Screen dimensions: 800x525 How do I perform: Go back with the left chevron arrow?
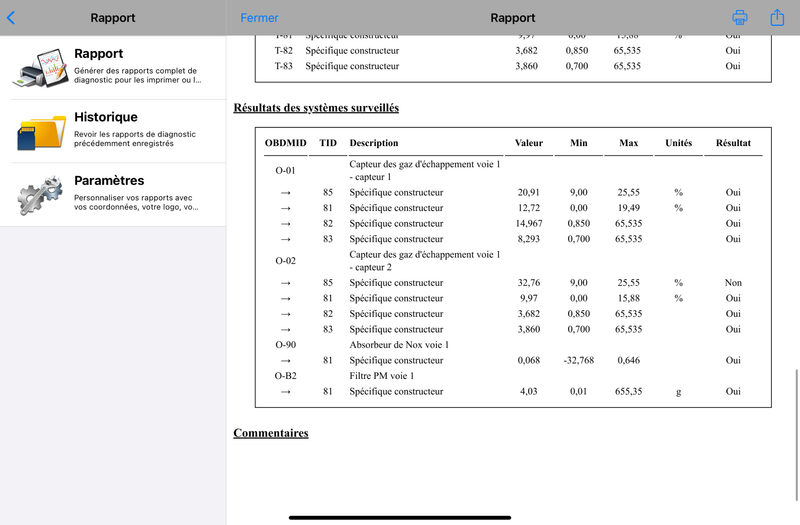click(11, 18)
